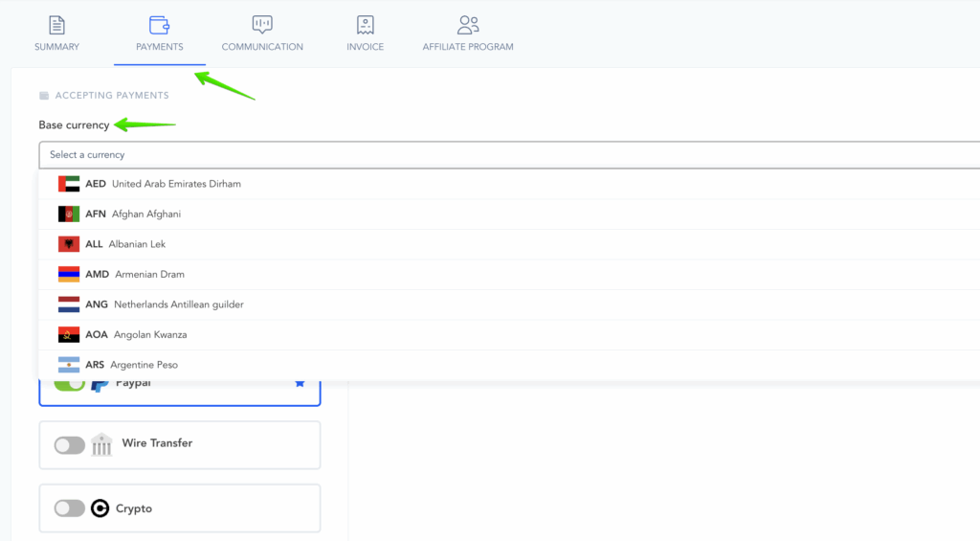
Task: Click the Communication chat icon
Action: pos(262,25)
